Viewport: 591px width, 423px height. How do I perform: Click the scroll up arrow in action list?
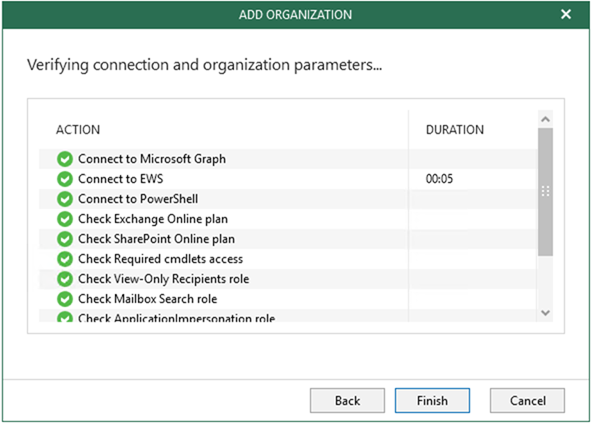(545, 120)
